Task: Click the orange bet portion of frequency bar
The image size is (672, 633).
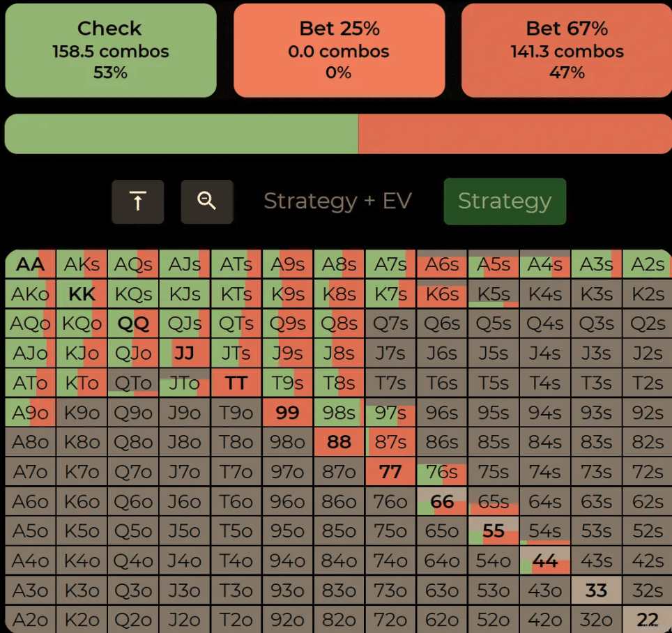Action: point(514,134)
